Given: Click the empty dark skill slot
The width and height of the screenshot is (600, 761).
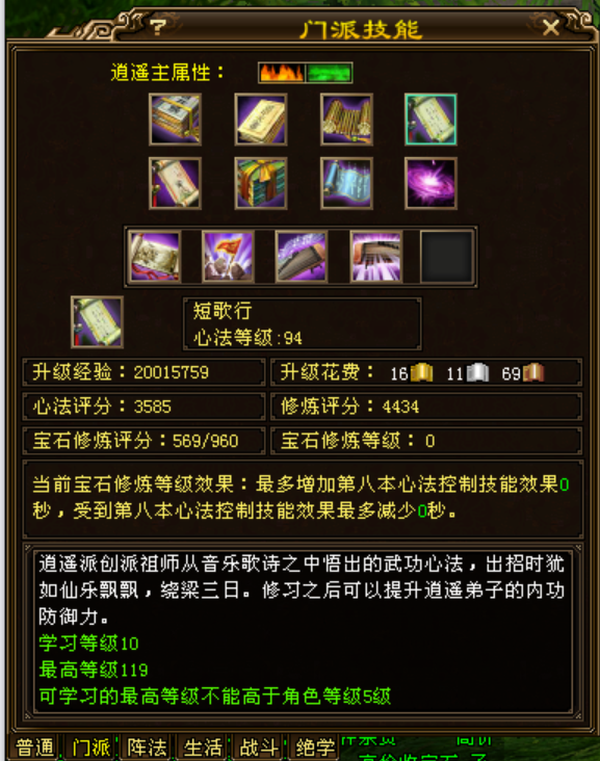Looking at the screenshot, I should point(447,257).
